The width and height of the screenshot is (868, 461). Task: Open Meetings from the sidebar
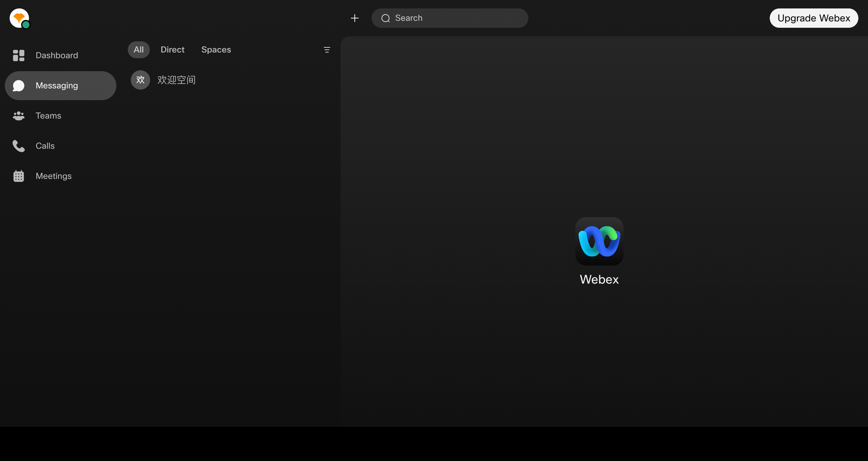(x=61, y=176)
